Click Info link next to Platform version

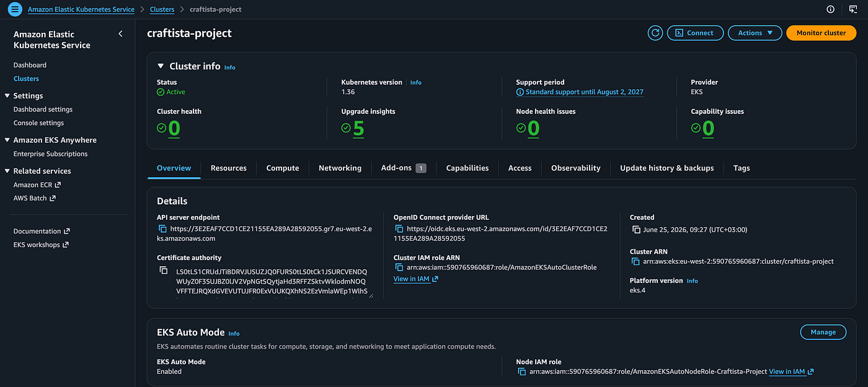tap(693, 281)
